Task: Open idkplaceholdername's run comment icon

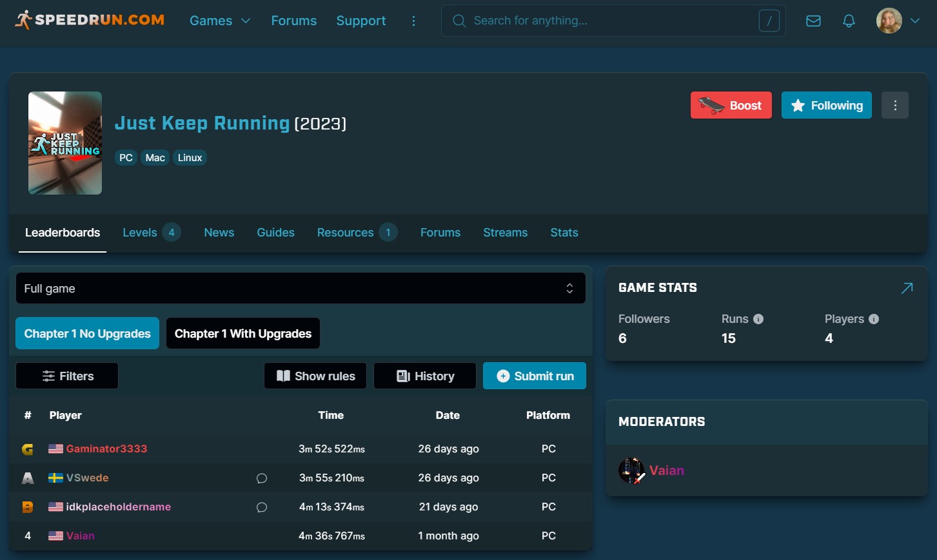Action: [x=262, y=507]
